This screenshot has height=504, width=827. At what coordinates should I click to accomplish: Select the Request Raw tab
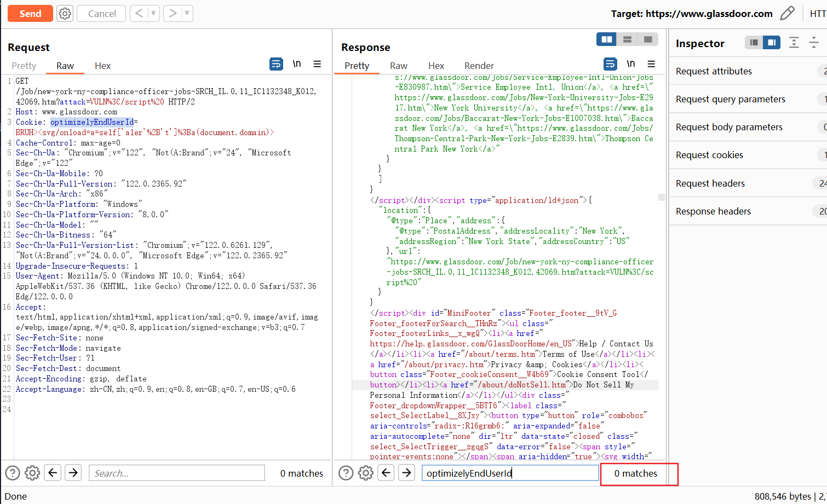pos(65,66)
